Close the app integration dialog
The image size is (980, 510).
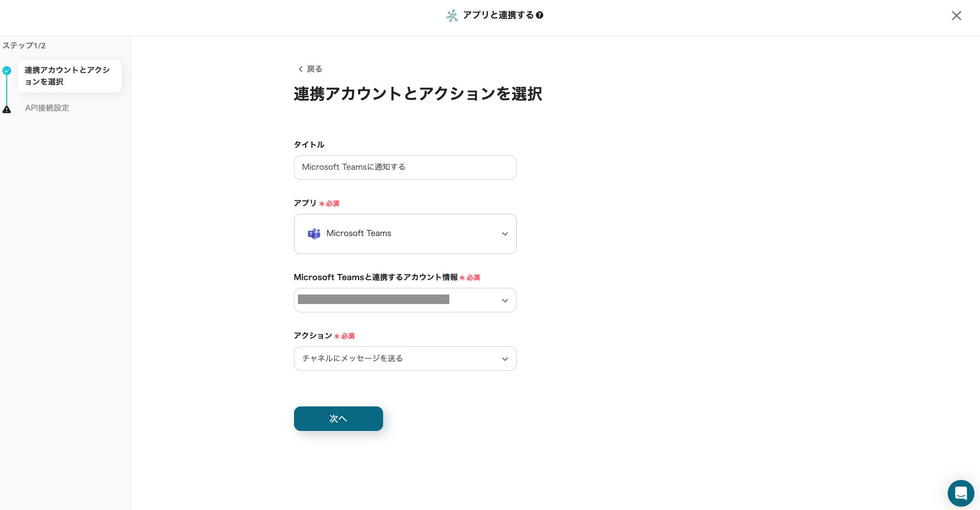[x=956, y=16]
